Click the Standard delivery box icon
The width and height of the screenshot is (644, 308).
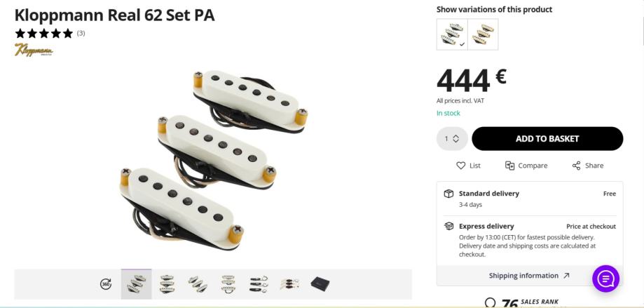[x=448, y=194]
